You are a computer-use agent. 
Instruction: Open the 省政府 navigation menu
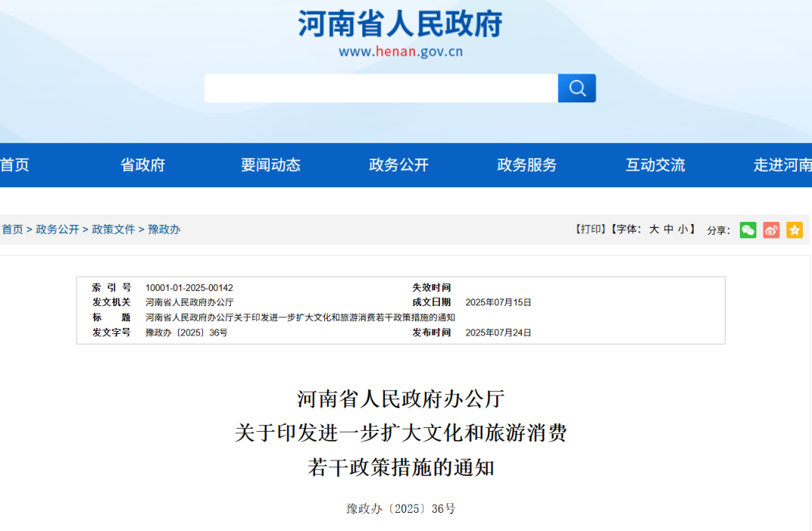click(143, 165)
